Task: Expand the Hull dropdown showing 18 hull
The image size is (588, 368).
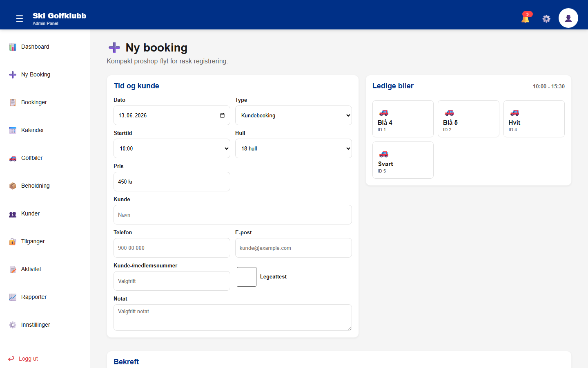Action: 294,148
